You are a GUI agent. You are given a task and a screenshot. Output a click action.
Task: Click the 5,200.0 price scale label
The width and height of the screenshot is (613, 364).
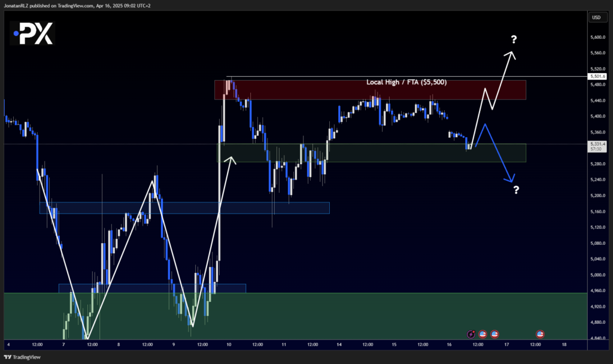coord(598,196)
